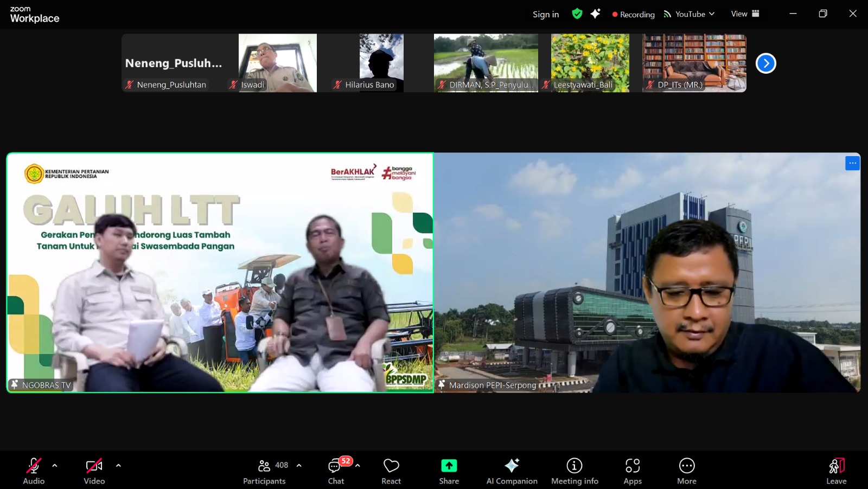Expand audio settings arrow next to Audio
Viewport: 868px width, 489px height.
pos(55,465)
